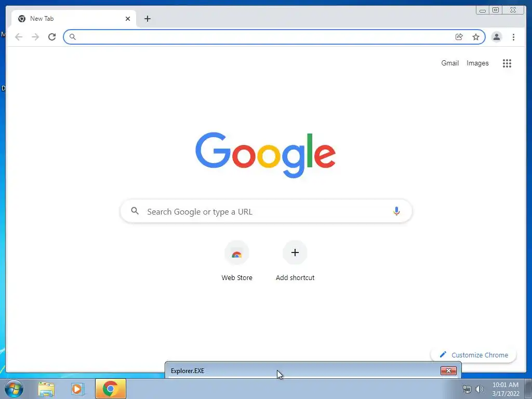Open the volume tray icon

[480, 389]
